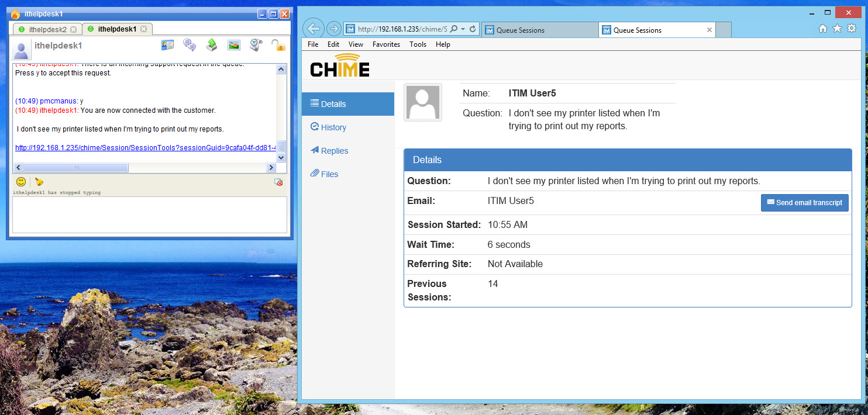The image size is (868, 415).
Task: Open a new browser tab
Action: [724, 30]
